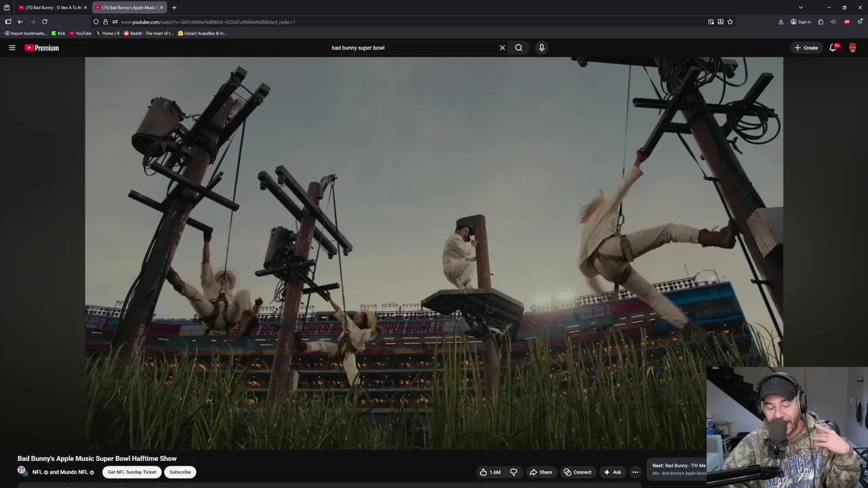Expand the list all tabs chevron
868x488 pixels.
[801, 7]
